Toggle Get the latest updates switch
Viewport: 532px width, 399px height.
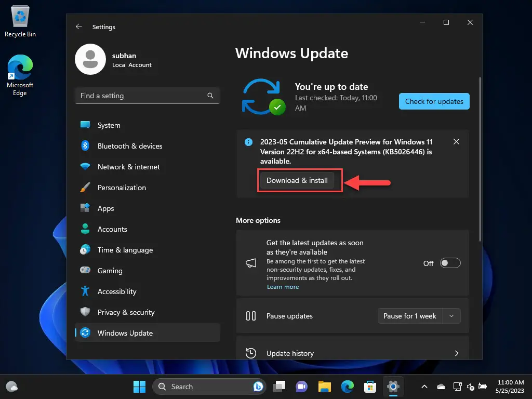point(450,263)
